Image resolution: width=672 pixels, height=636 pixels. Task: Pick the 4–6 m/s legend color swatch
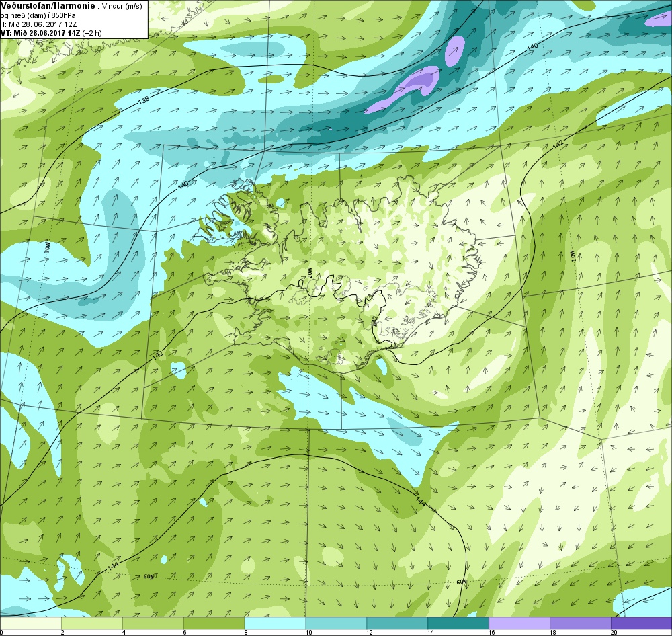click(x=153, y=623)
